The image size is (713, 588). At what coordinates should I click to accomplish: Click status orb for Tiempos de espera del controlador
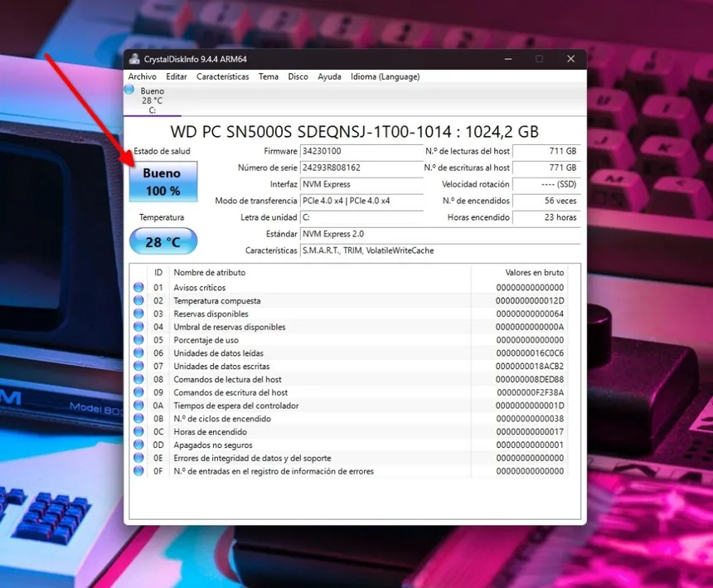coord(138,406)
